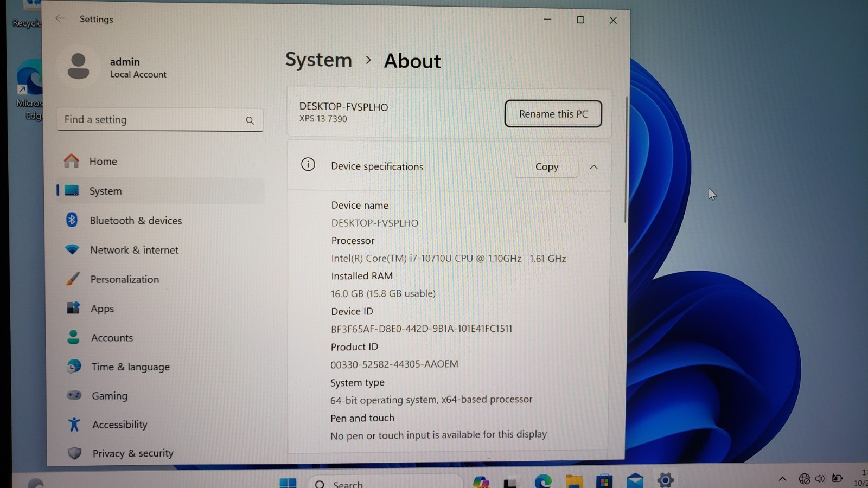The height and width of the screenshot is (488, 868).
Task: Click the magnifier icon in Find a setting
Action: tap(250, 120)
